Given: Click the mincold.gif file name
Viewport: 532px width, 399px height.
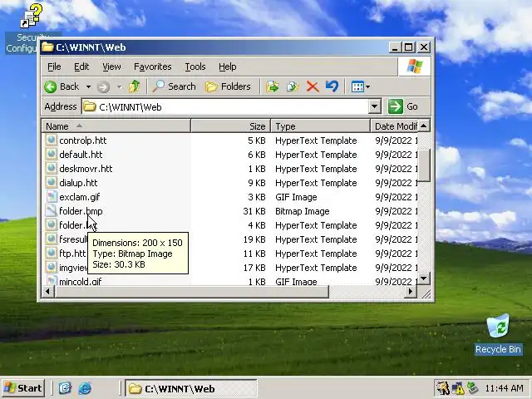Looking at the screenshot, I should click(80, 281).
